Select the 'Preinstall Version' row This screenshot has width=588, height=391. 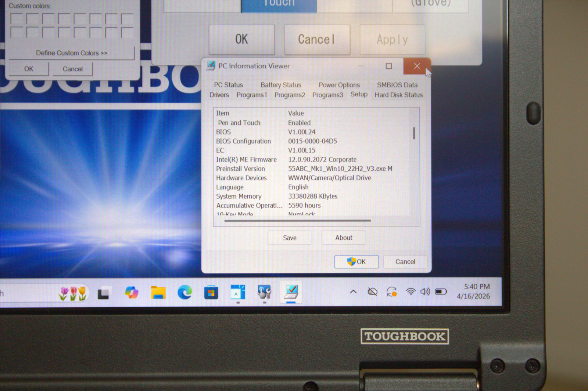click(x=312, y=169)
